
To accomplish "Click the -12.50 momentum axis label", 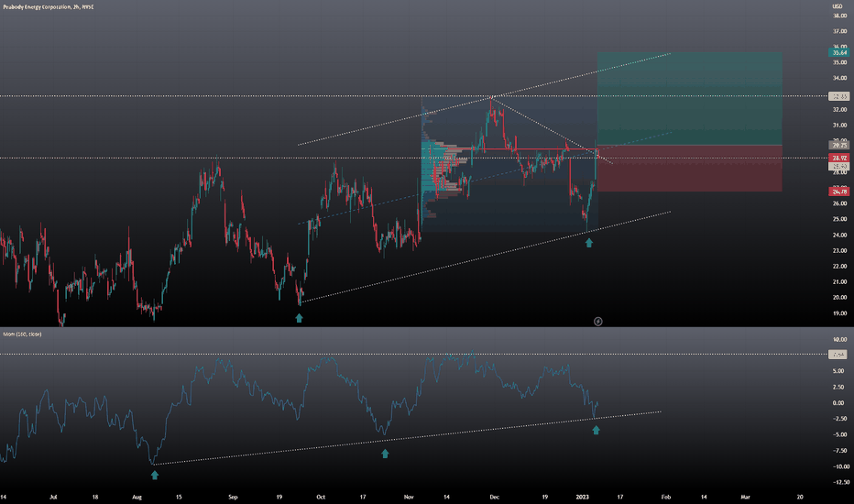I will coord(841,482).
